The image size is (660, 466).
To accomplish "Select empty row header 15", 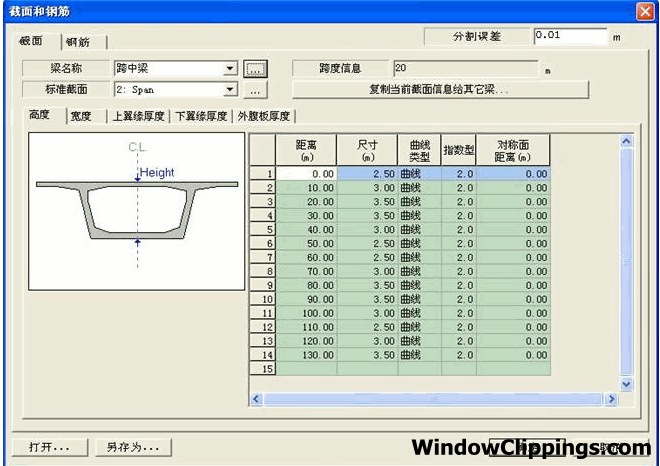I will pyautogui.click(x=263, y=369).
